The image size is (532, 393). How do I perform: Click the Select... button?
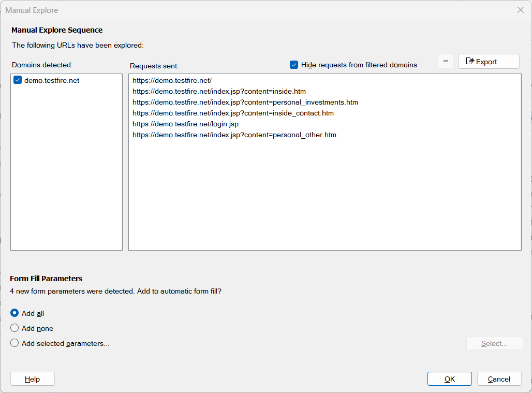coord(494,343)
